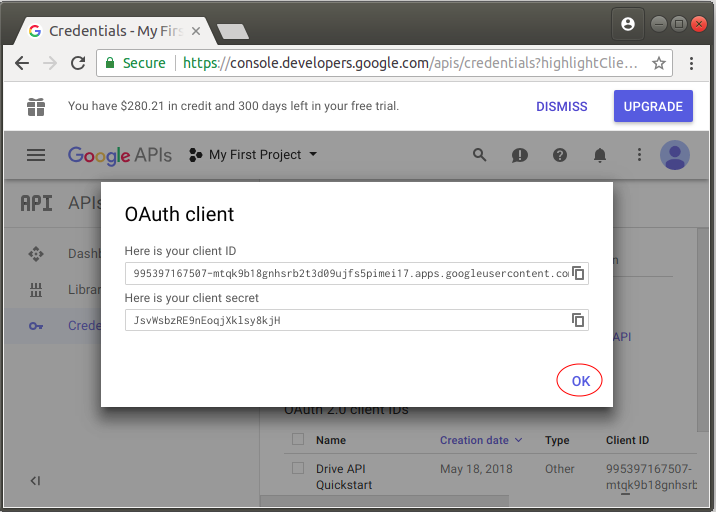Check the Drive API Quickstart row checkbox
Image resolution: width=716 pixels, height=512 pixels.
pyautogui.click(x=298, y=468)
